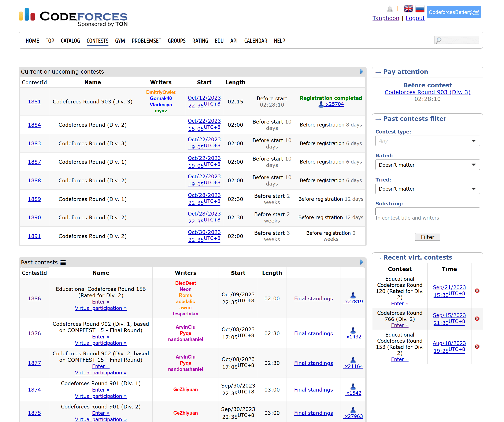The image size is (504, 422).
Task: Click Virtual participation for Educational Round 156
Action: coord(101,308)
